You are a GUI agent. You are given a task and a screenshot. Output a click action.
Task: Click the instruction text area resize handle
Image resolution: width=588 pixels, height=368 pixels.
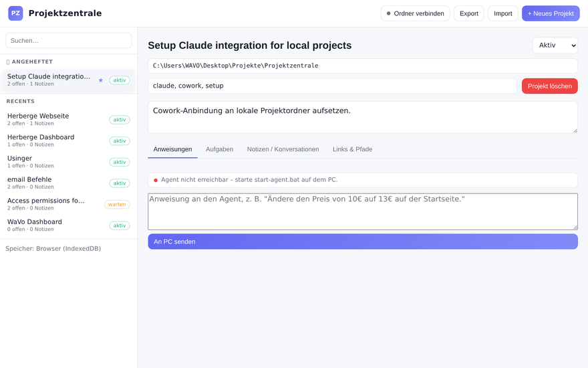[575, 227]
